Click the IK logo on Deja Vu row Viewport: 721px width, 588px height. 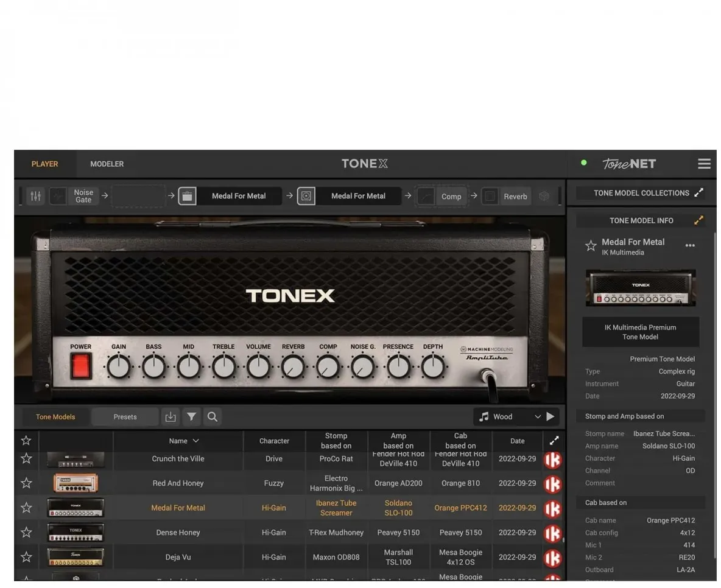[x=553, y=558]
